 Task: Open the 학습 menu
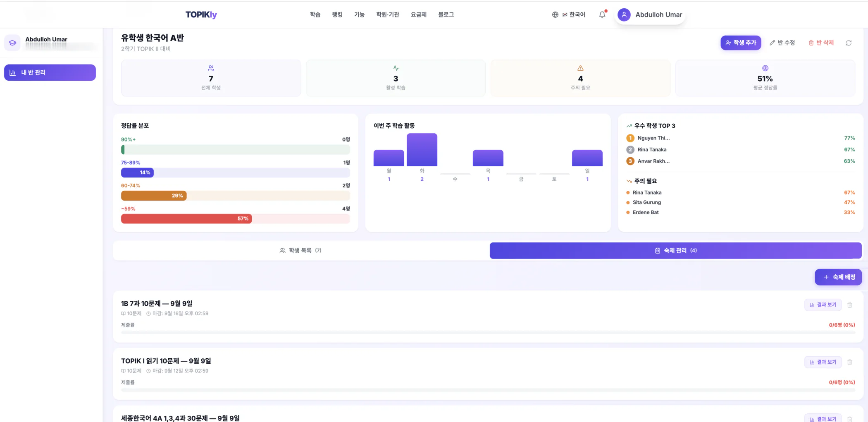point(315,14)
